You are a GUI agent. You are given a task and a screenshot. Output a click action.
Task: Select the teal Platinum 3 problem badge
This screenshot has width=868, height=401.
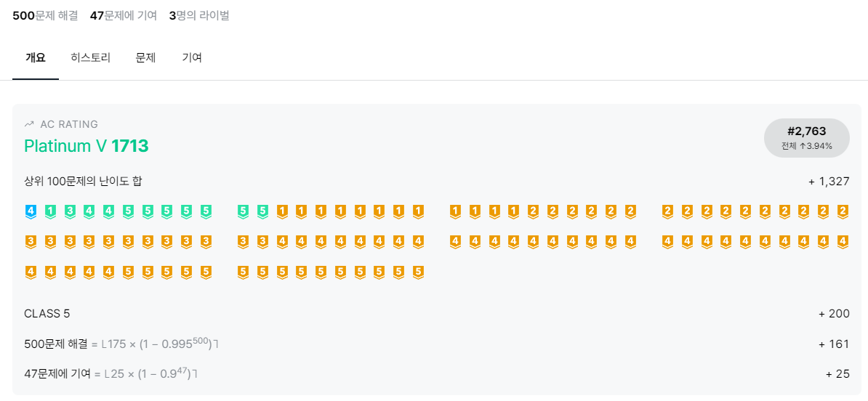click(70, 211)
